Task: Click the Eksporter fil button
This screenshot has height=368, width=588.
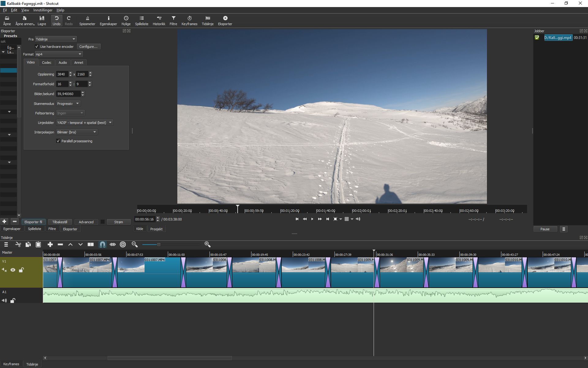Action: pos(33,222)
